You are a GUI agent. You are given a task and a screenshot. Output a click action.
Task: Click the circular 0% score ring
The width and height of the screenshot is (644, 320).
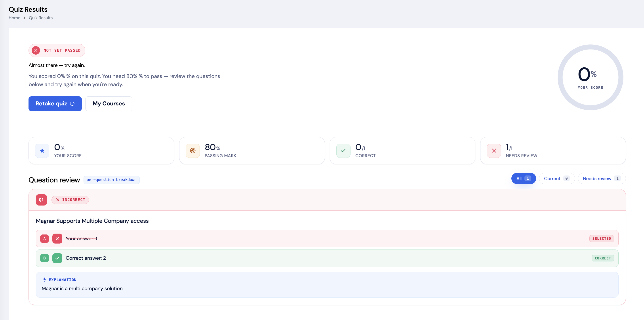590,77
